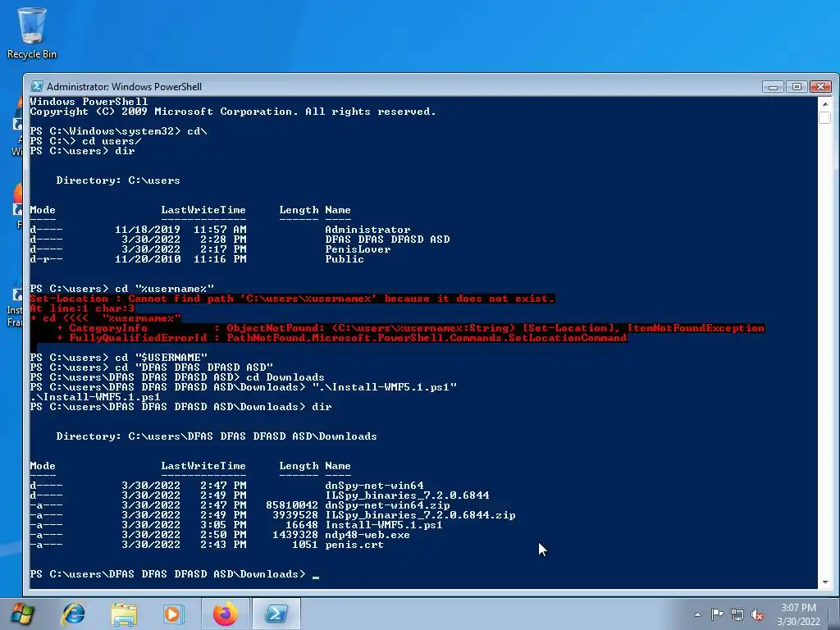Click the file size 1439328
The image size is (840, 630).
[x=295, y=535]
